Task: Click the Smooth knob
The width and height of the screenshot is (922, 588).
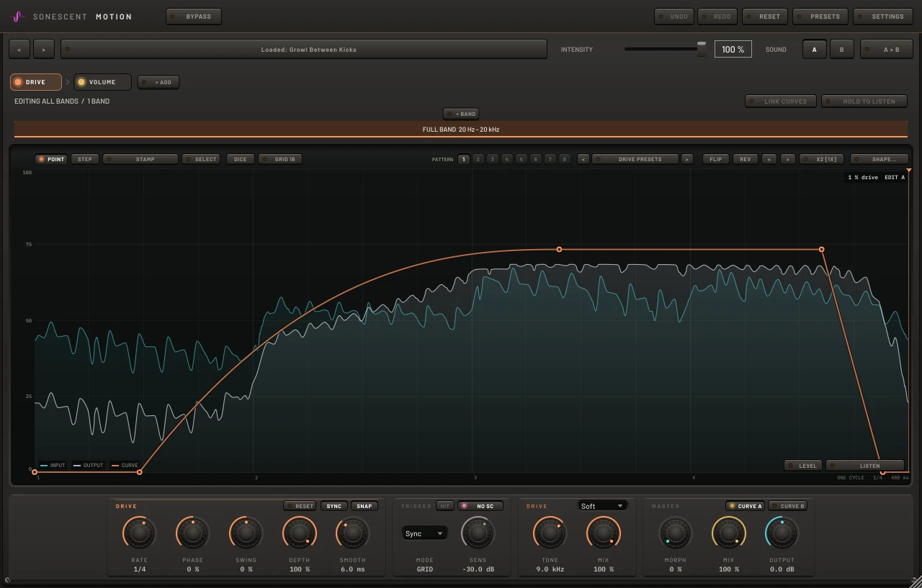Action: pos(352,533)
